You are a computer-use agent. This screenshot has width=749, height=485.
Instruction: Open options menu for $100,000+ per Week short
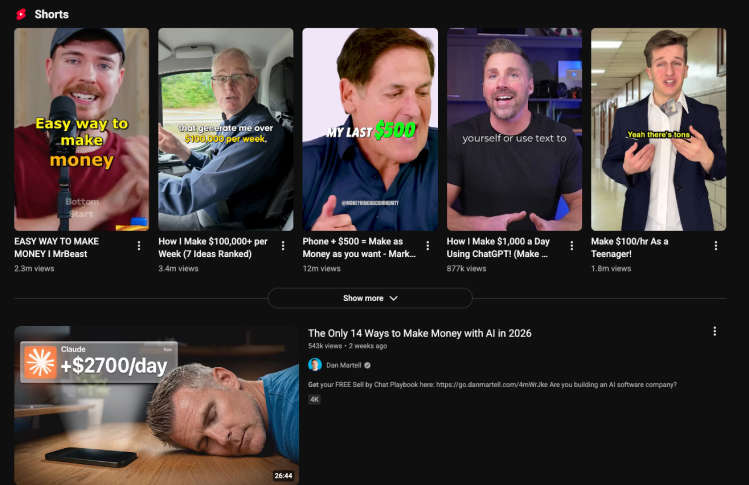[283, 246]
